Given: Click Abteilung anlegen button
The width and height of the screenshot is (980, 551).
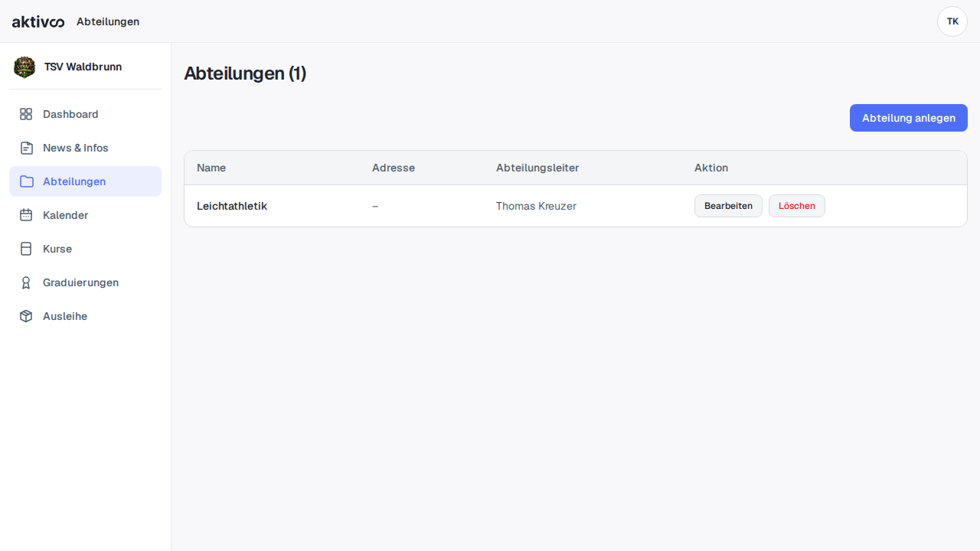Looking at the screenshot, I should 909,118.
